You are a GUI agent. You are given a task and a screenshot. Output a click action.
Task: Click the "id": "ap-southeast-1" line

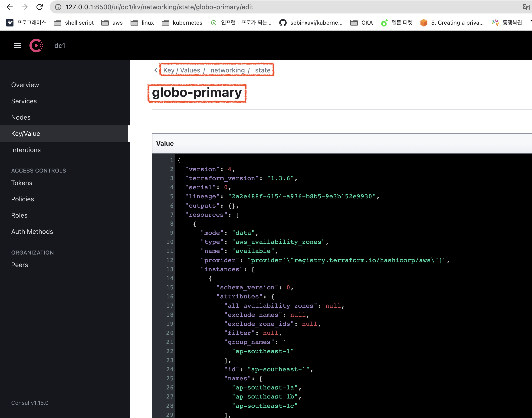pyautogui.click(x=269, y=369)
